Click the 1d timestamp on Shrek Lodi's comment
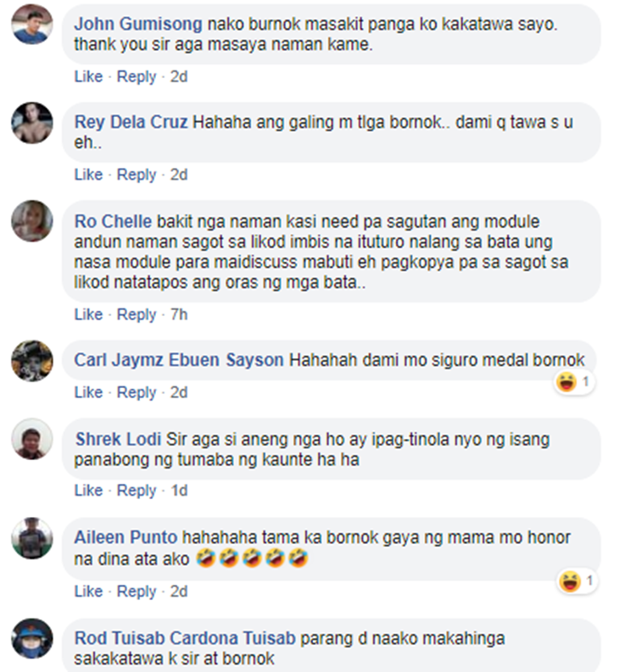This screenshot has width=636, height=672. tap(179, 491)
